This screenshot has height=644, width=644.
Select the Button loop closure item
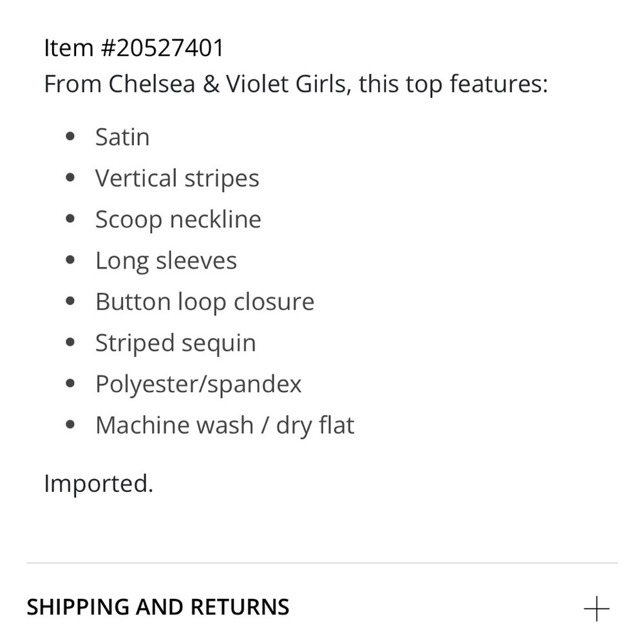(205, 302)
